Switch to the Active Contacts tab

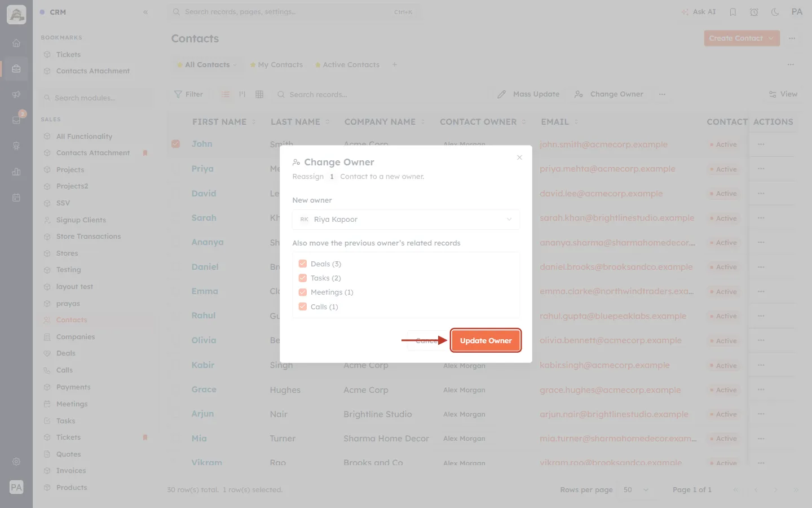[x=347, y=65]
